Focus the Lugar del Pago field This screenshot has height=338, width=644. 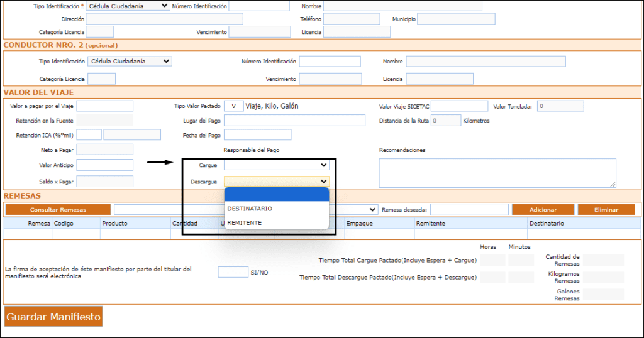[x=294, y=121]
